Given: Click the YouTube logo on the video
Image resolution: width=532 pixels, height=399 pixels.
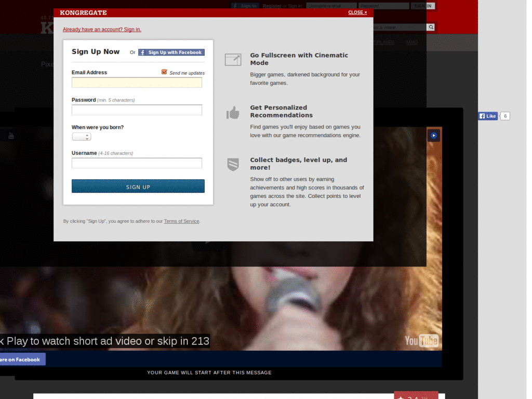Looking at the screenshot, I should click(421, 341).
